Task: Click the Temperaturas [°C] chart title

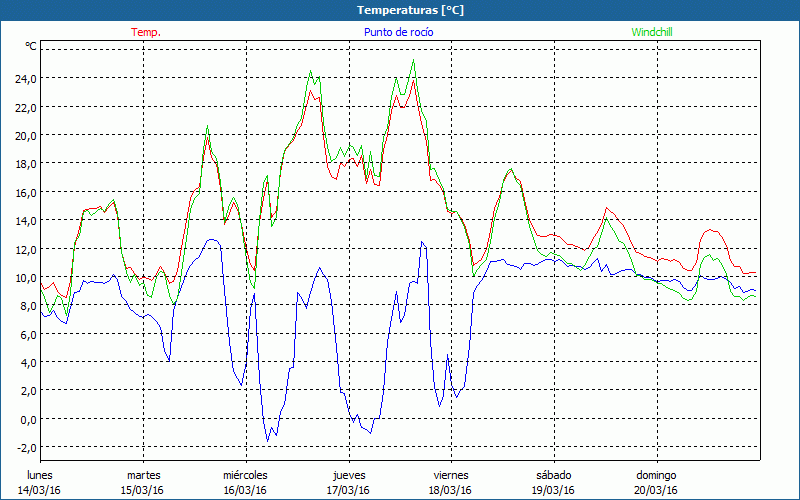Action: pyautogui.click(x=410, y=10)
